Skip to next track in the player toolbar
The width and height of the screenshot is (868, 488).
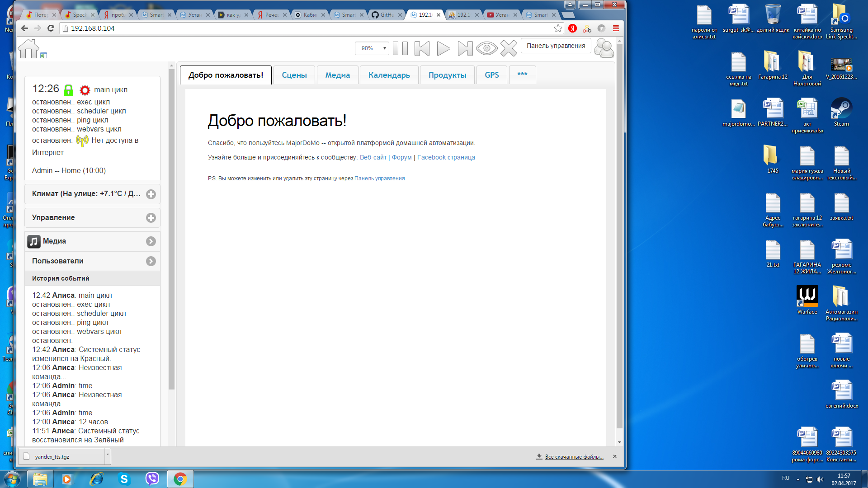tap(465, 49)
